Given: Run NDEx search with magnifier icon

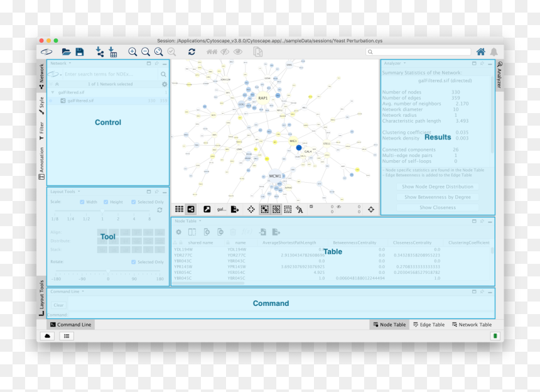Looking at the screenshot, I should (163, 74).
